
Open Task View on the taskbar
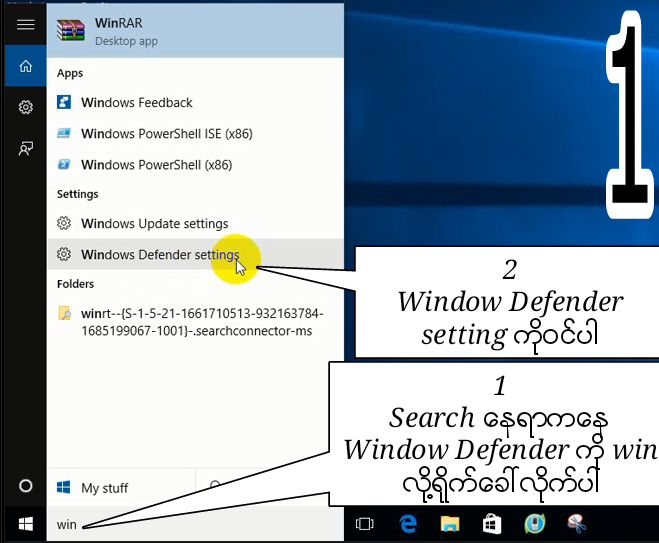coord(364,524)
